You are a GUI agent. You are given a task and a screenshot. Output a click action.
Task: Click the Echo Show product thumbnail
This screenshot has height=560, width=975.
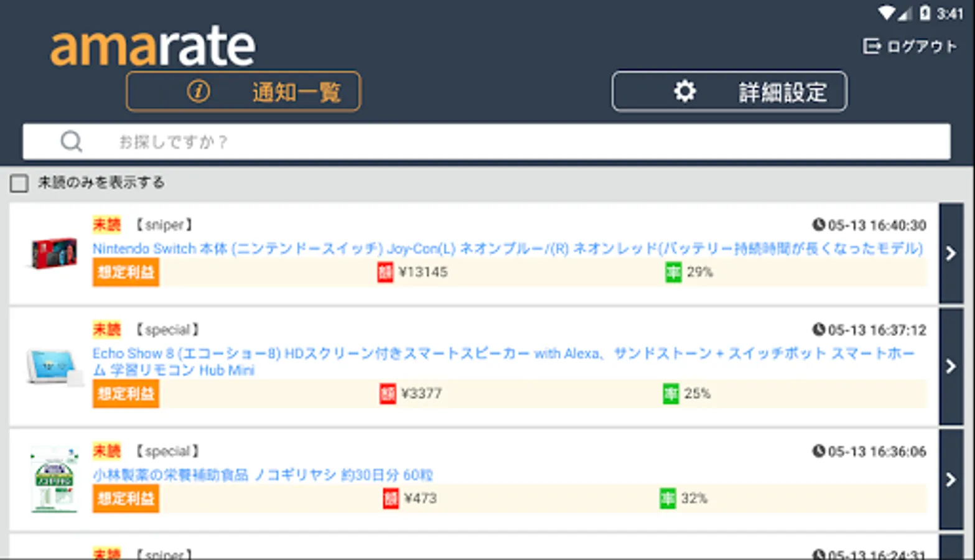tap(53, 367)
